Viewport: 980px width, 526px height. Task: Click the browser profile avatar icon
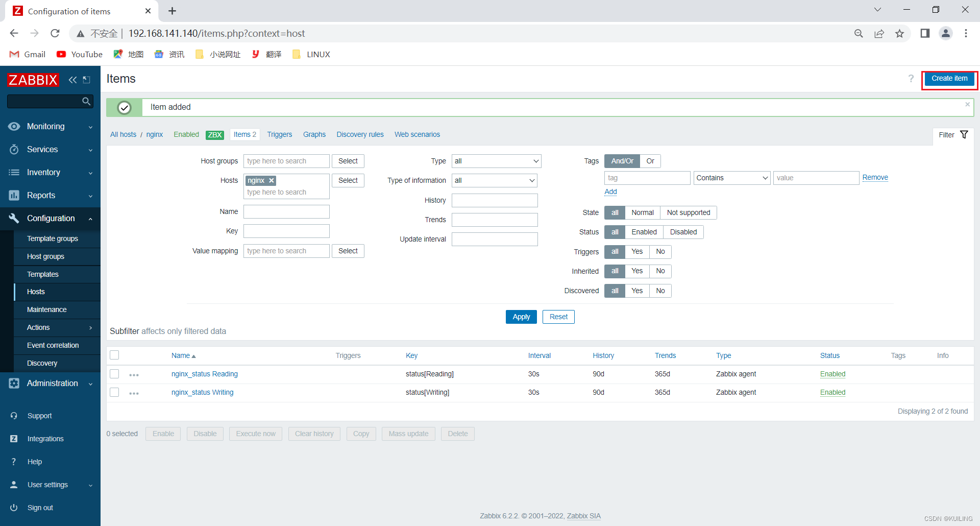946,33
